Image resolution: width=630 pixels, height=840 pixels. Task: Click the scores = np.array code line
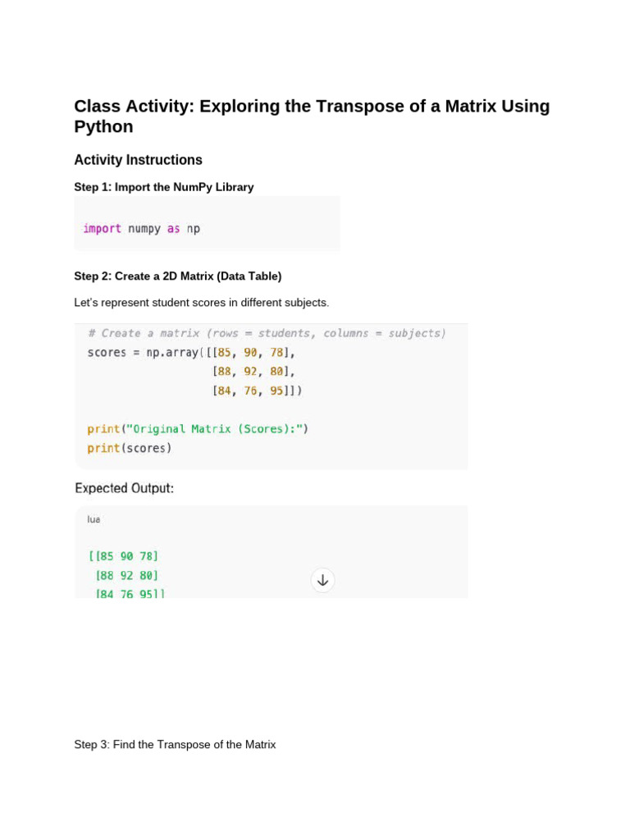190,353
